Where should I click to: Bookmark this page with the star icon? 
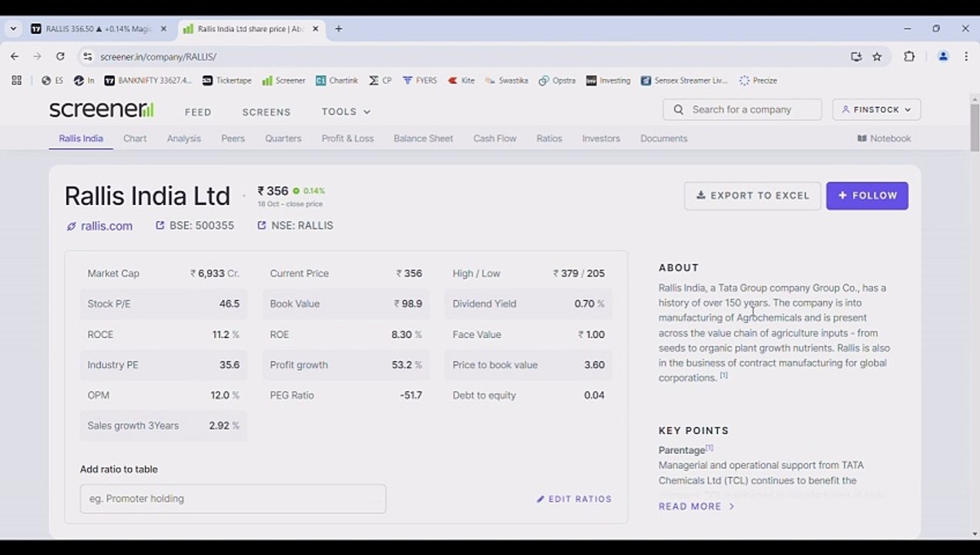pyautogui.click(x=877, y=56)
